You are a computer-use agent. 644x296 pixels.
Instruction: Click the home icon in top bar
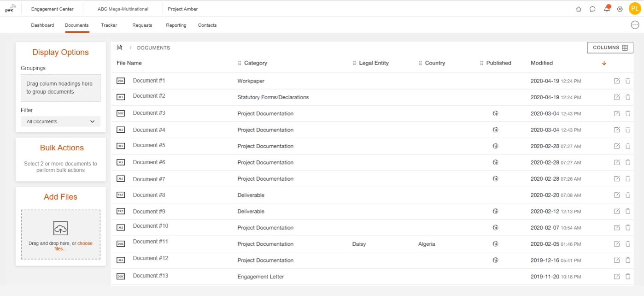point(579,9)
